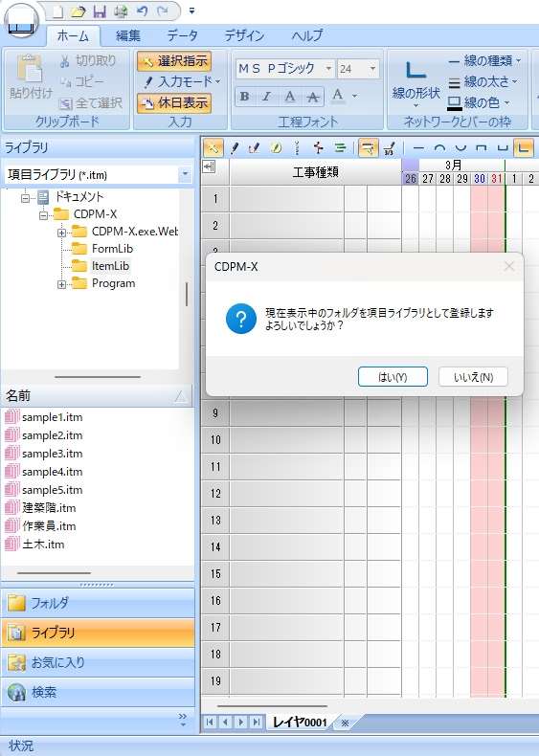Click the green horizontal bars tool
Image resolution: width=539 pixels, height=756 pixels.
[339, 147]
